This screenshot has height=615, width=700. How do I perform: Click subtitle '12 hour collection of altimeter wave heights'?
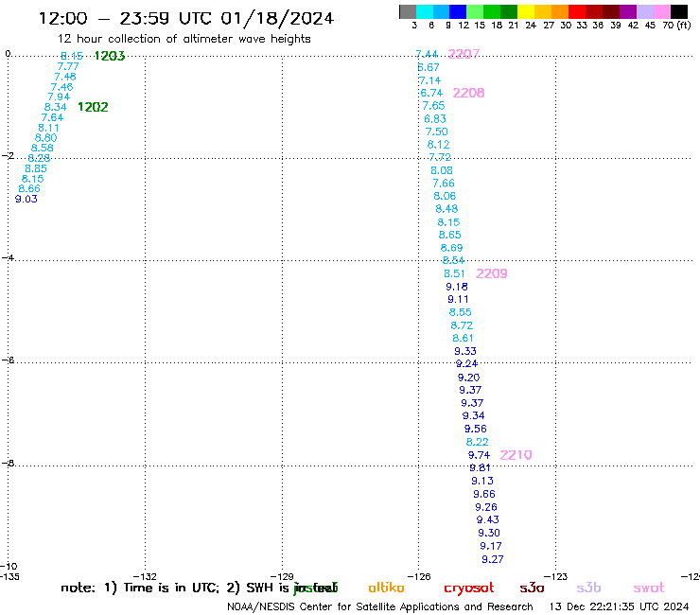click(x=184, y=39)
